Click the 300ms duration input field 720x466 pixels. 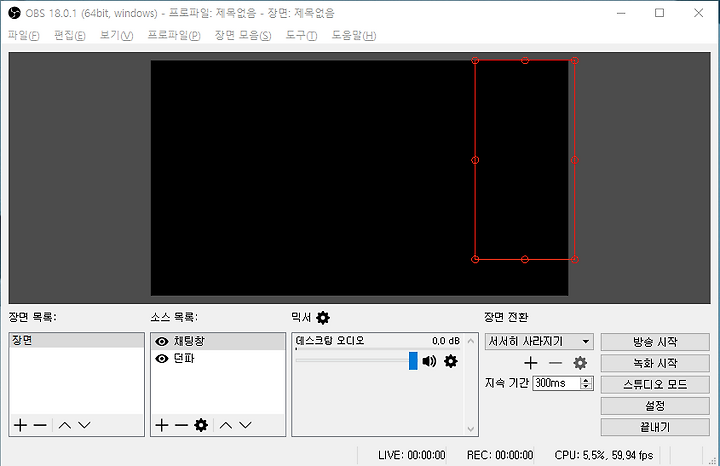pos(556,383)
